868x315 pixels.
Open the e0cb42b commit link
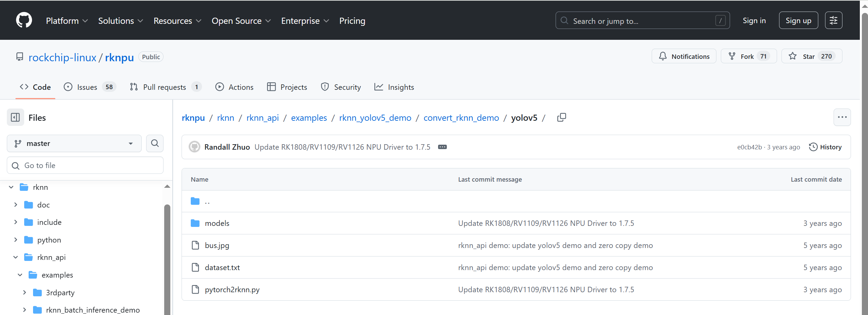pyautogui.click(x=749, y=147)
